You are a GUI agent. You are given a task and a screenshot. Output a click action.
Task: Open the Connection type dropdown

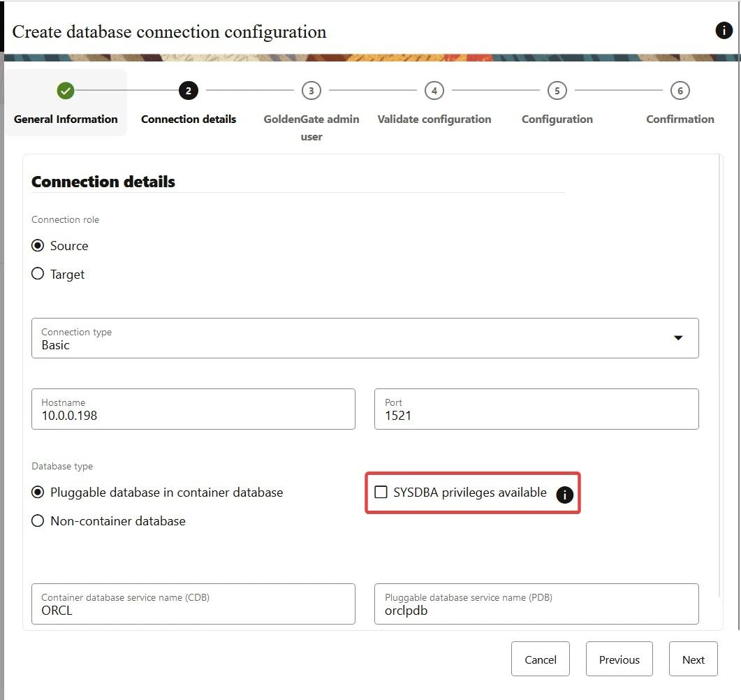[365, 338]
